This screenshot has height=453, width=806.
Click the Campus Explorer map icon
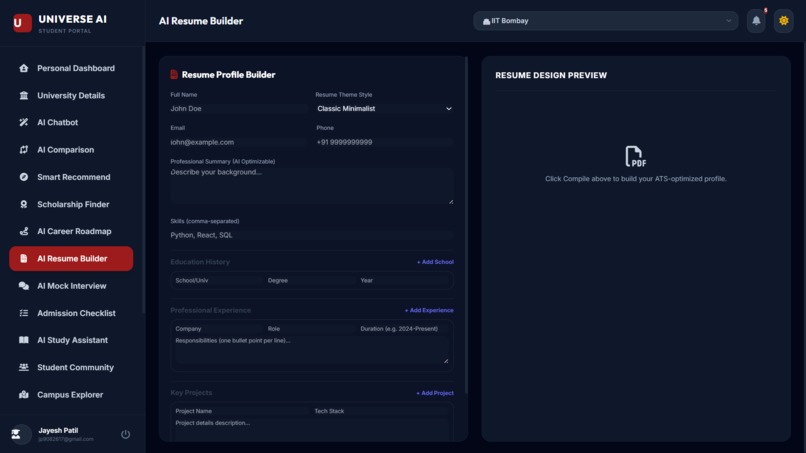pos(24,394)
